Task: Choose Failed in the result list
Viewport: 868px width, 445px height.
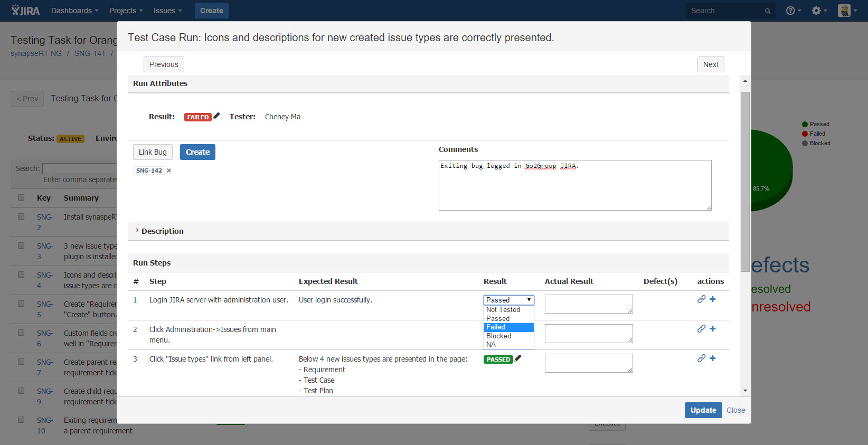Action: 509,327
